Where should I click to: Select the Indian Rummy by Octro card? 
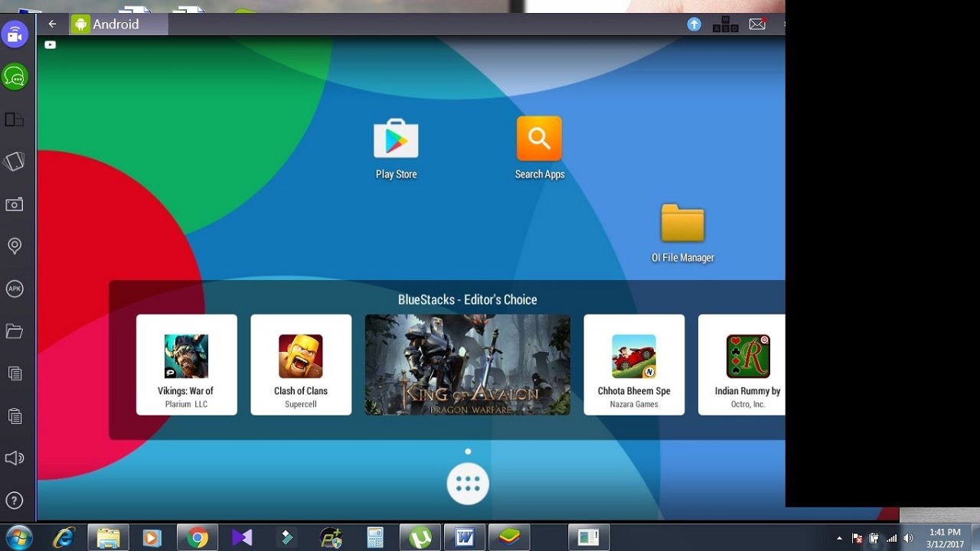point(742,364)
